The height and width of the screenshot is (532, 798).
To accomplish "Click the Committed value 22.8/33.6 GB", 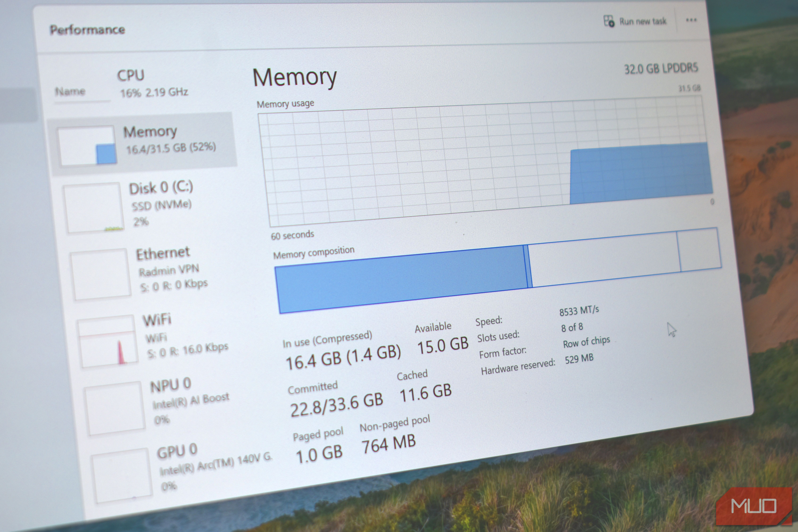I will click(x=337, y=405).
